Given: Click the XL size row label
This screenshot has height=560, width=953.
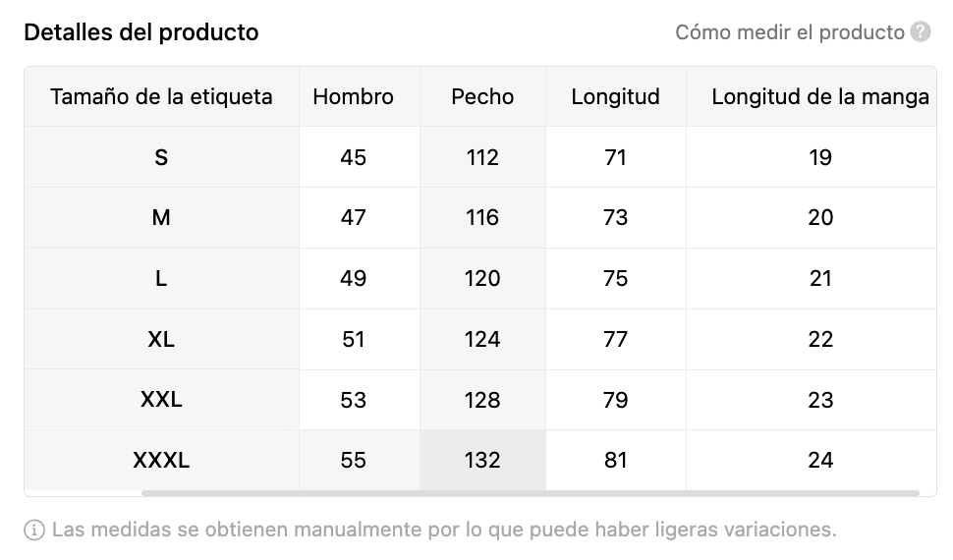Looking at the screenshot, I should [x=161, y=339].
